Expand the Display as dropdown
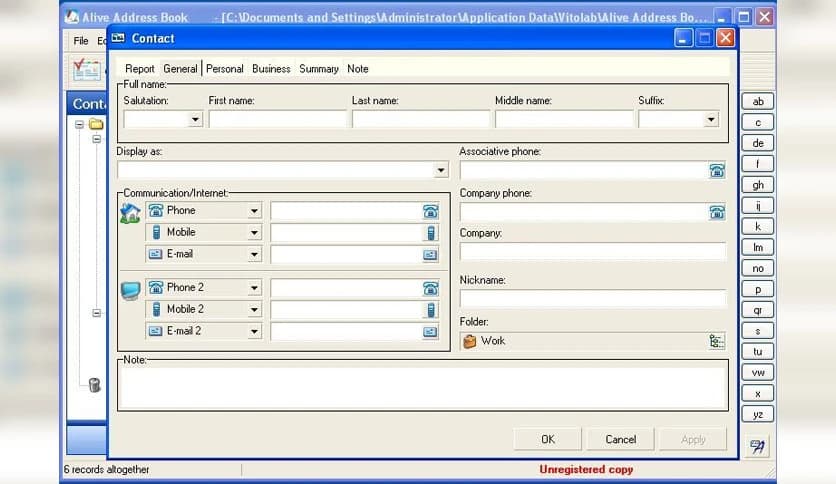The height and width of the screenshot is (484, 836). (441, 171)
